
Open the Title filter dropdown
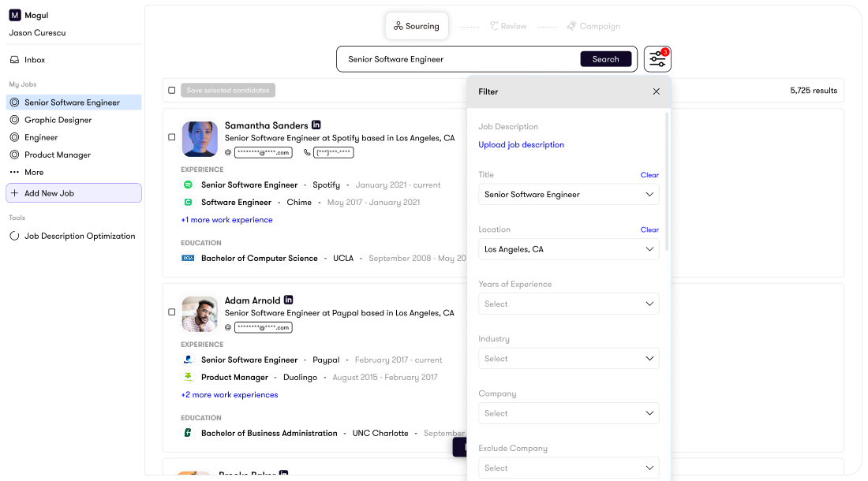pos(569,194)
